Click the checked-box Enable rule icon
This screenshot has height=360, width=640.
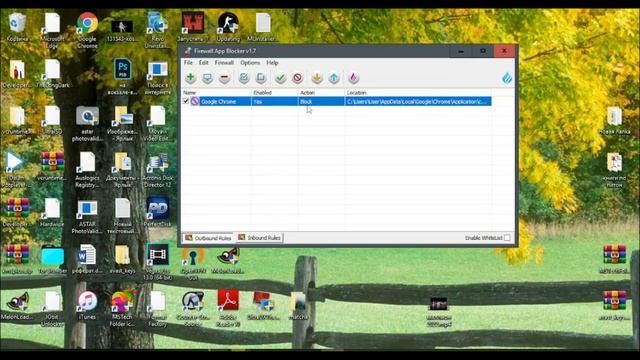(244, 78)
